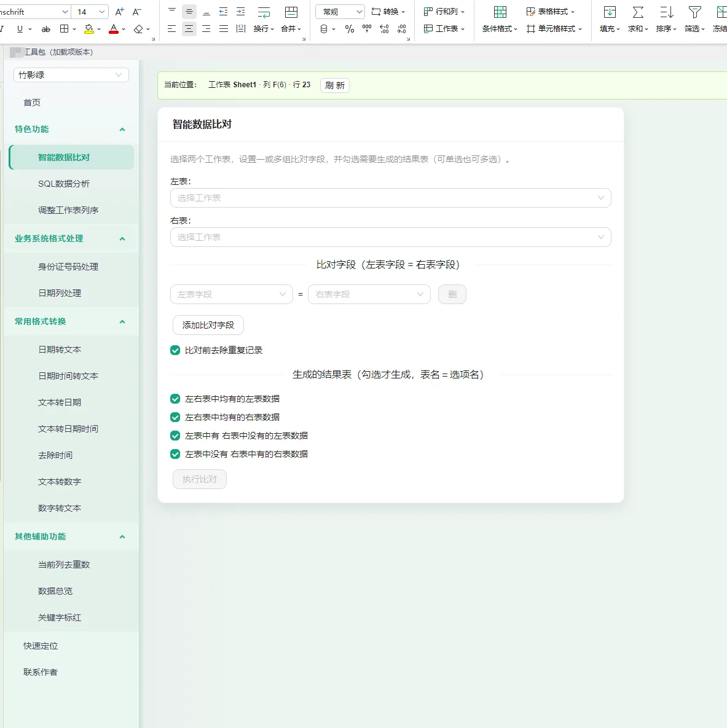Click the Filter funnel icon
This screenshot has height=728, width=727.
[x=695, y=12]
